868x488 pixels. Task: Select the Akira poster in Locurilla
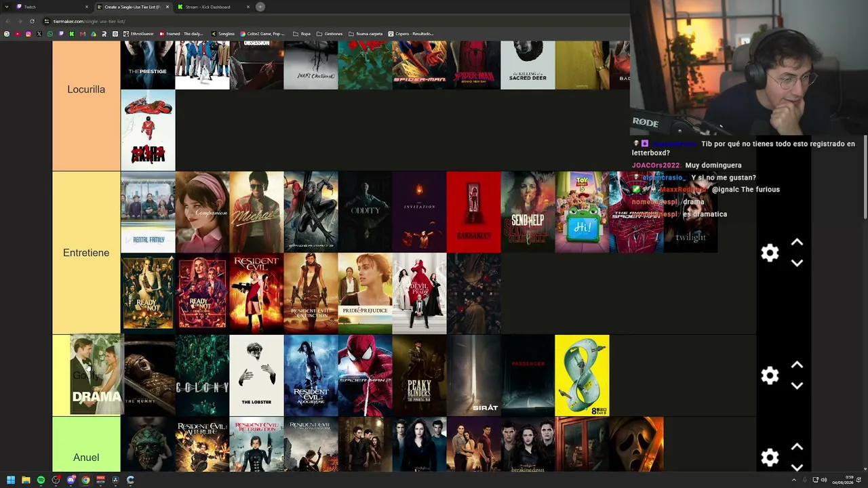click(x=148, y=130)
